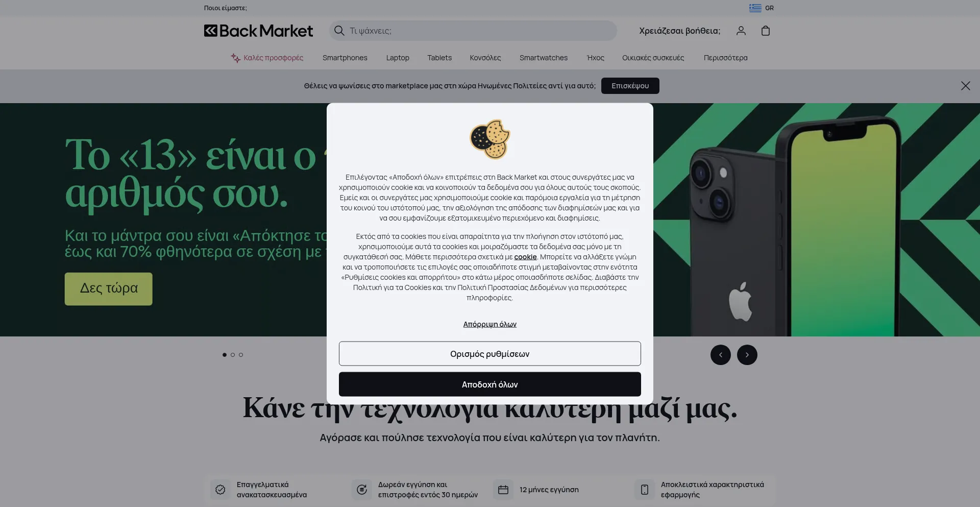980x507 pixels.
Task: Click Απόρριψη όλων link
Action: click(x=490, y=324)
